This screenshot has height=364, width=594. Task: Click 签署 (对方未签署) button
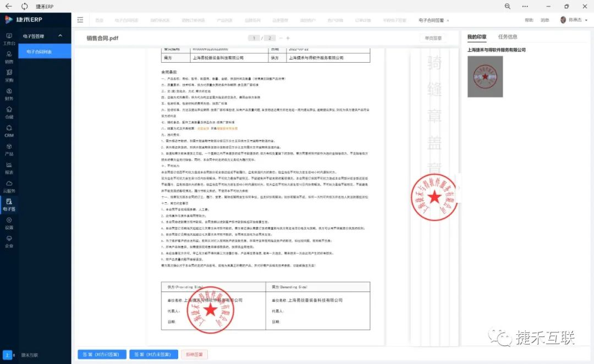pos(153,355)
